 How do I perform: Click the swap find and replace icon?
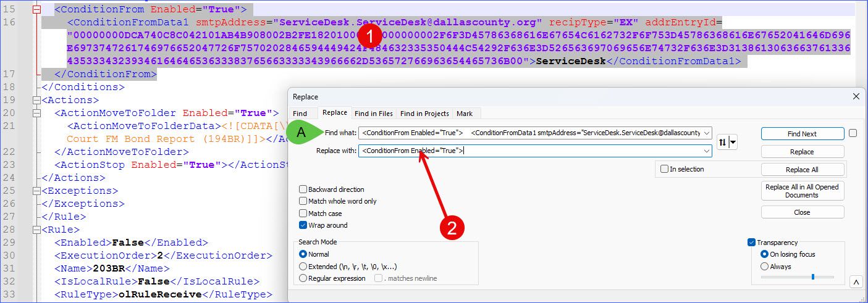point(723,143)
